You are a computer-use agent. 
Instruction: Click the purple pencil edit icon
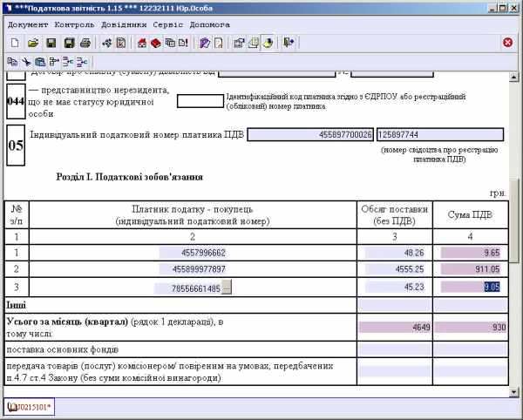coord(205,43)
